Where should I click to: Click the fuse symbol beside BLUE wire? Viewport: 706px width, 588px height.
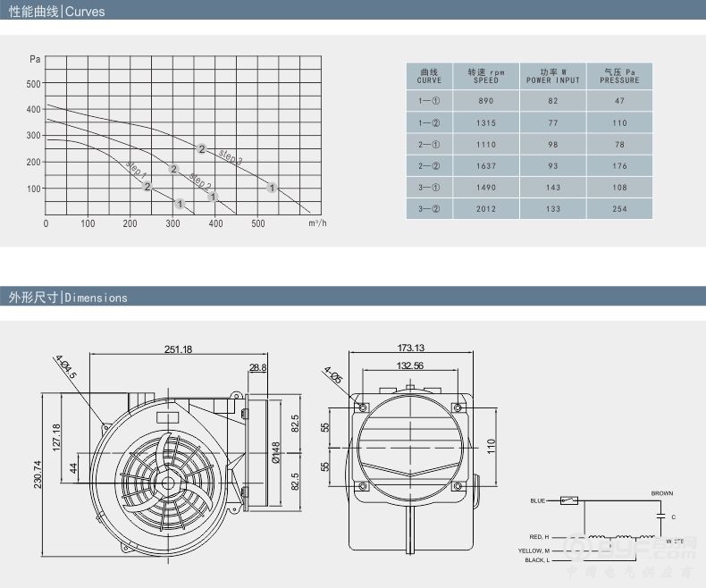click(568, 501)
